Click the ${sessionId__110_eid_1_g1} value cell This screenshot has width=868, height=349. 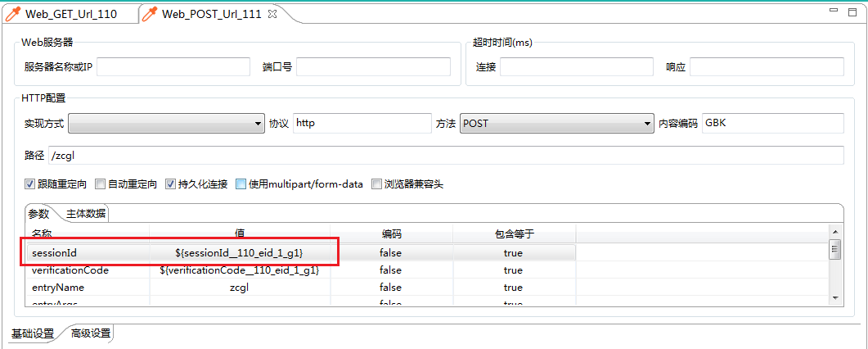240,253
